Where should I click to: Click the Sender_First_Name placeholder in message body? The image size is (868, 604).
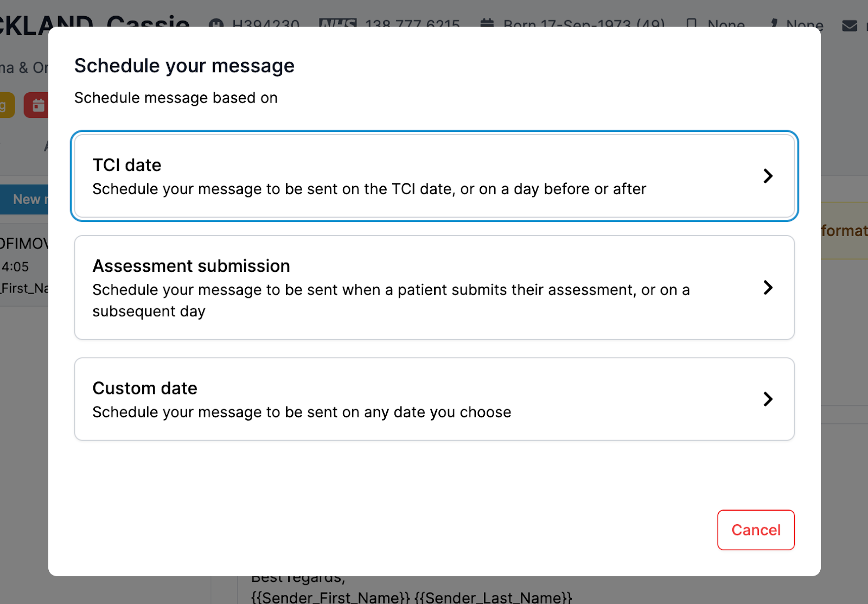(x=330, y=597)
